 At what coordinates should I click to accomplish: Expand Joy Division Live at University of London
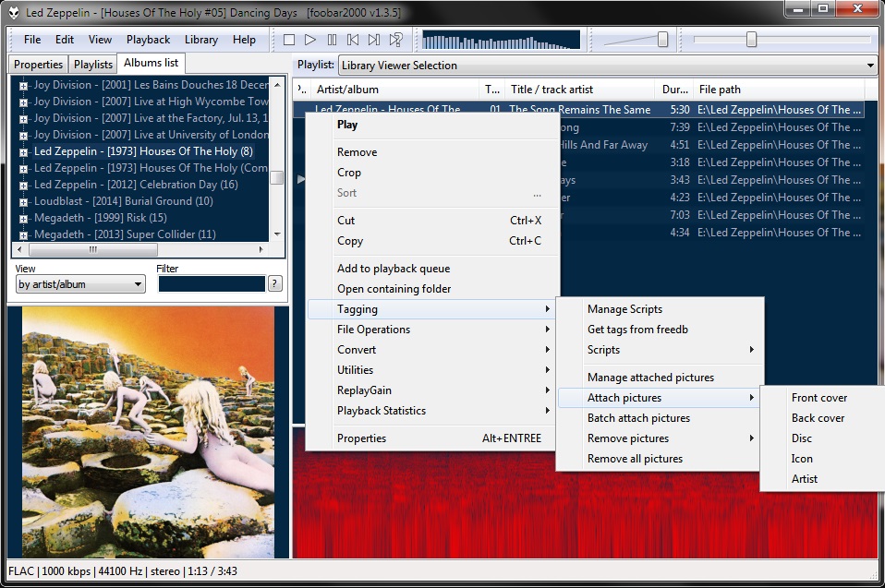[x=23, y=136]
